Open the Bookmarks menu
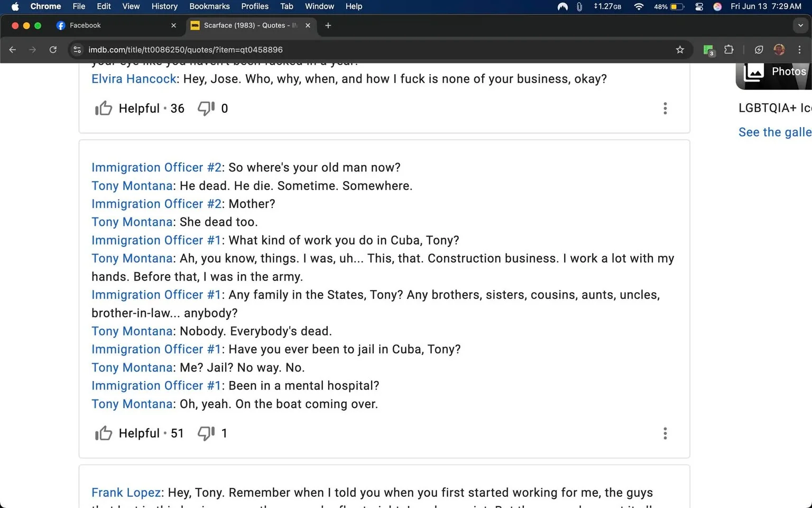 (x=209, y=6)
